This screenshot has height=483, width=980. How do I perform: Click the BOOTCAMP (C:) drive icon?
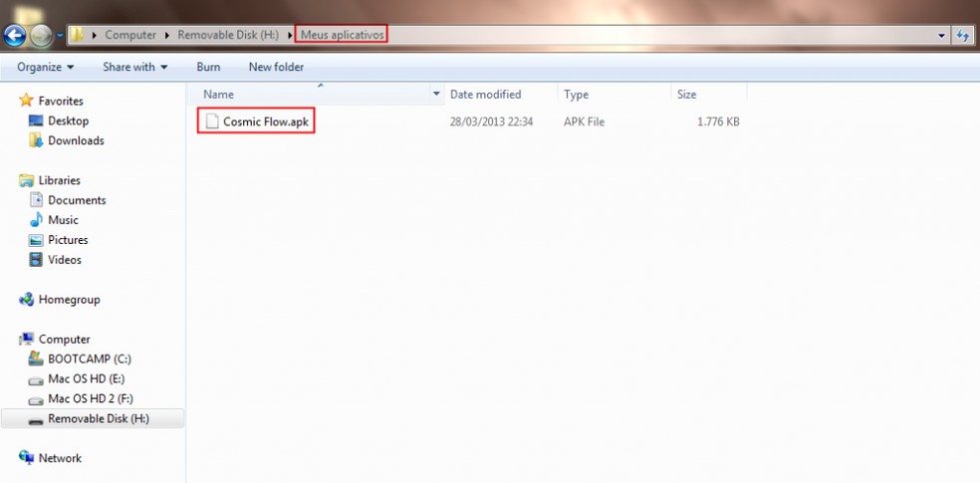pyautogui.click(x=36, y=359)
